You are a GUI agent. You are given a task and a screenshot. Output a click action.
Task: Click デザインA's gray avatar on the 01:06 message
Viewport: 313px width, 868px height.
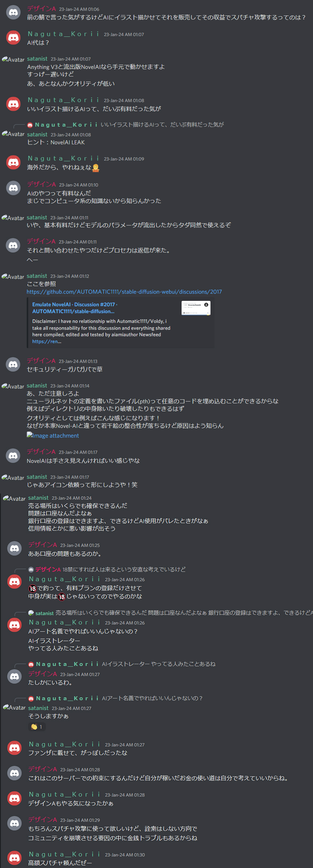pyautogui.click(x=13, y=12)
